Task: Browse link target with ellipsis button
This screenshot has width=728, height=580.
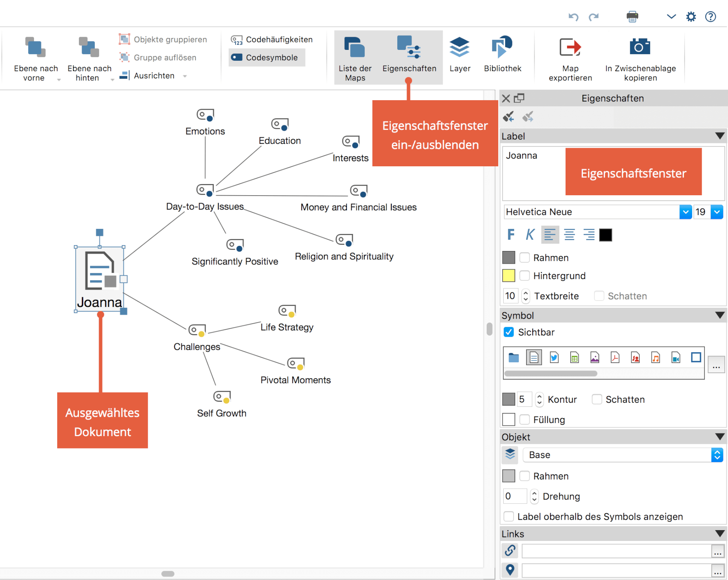Action: pos(718,551)
